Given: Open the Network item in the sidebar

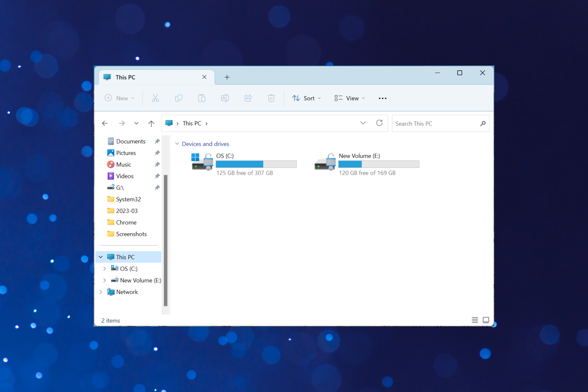Looking at the screenshot, I should [x=126, y=292].
